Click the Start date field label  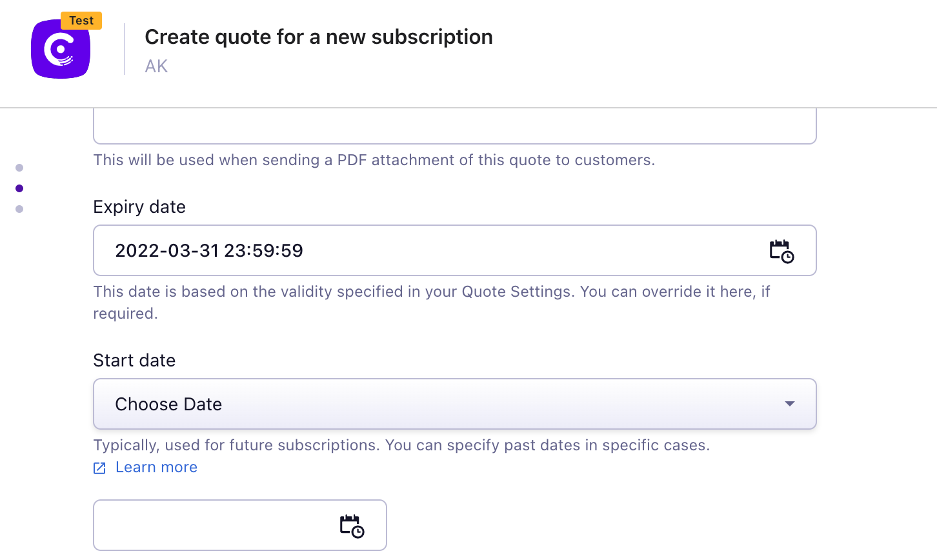[x=134, y=360]
